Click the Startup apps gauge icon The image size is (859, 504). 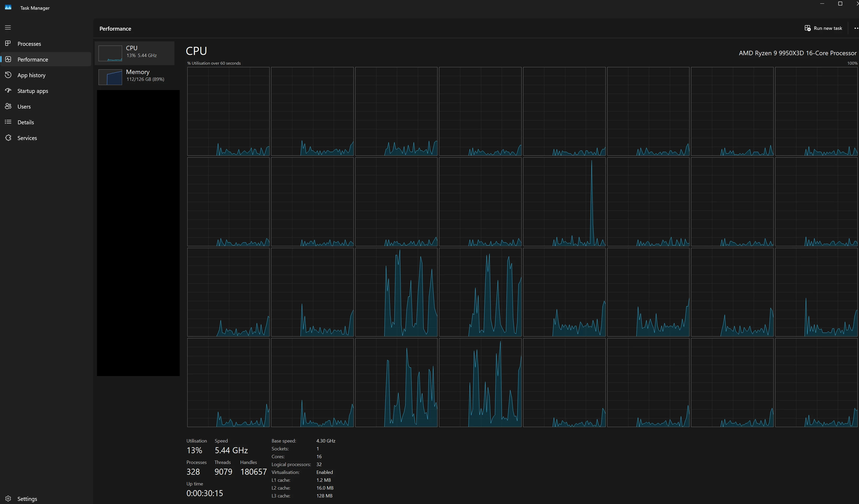[x=8, y=91]
